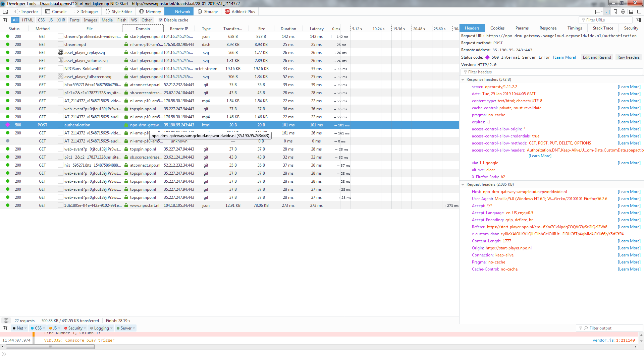Open Learn More link next to status code
Viewport: 644px width, 358px height.
[564, 58]
